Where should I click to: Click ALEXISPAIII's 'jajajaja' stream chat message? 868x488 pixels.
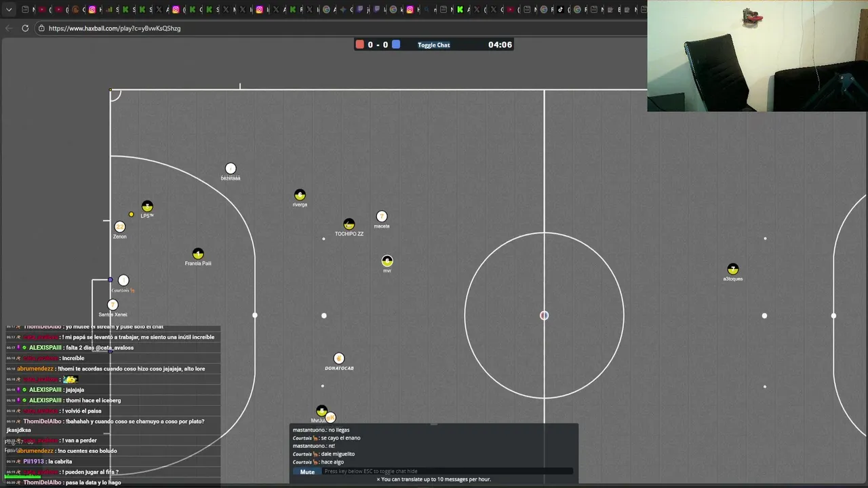[75, 390]
